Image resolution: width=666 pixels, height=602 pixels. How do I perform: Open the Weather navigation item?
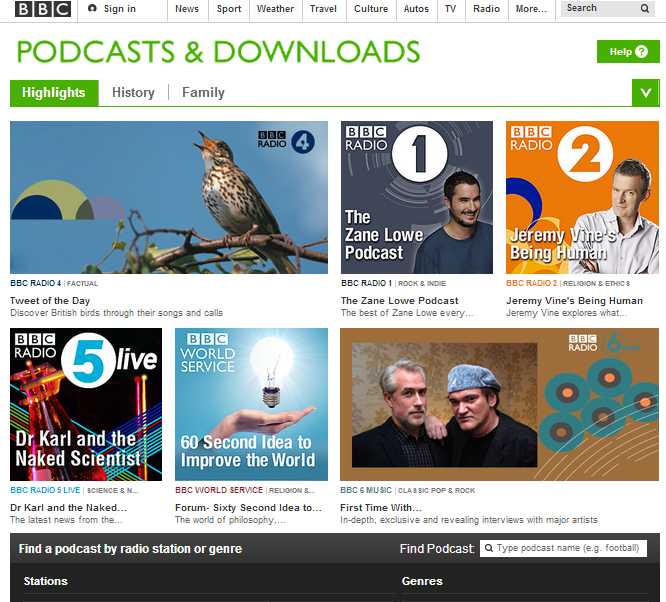(x=275, y=9)
